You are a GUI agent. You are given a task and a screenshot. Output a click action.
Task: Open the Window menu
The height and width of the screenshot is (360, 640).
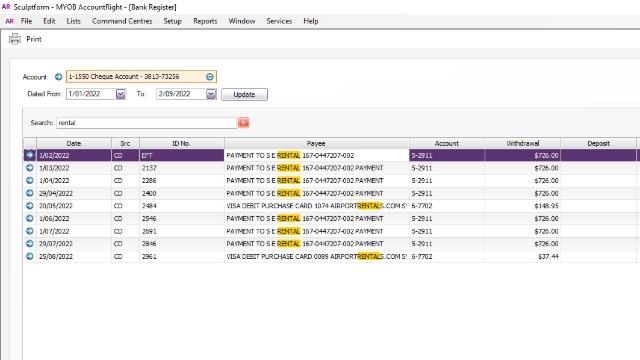coord(242,21)
